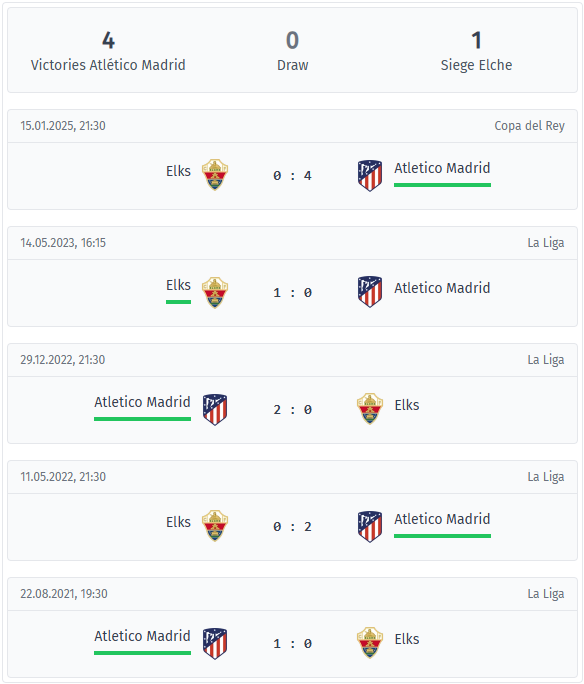
Task: Click Atletico Madrid crest in 22.08.2021 match
Action: [x=215, y=643]
